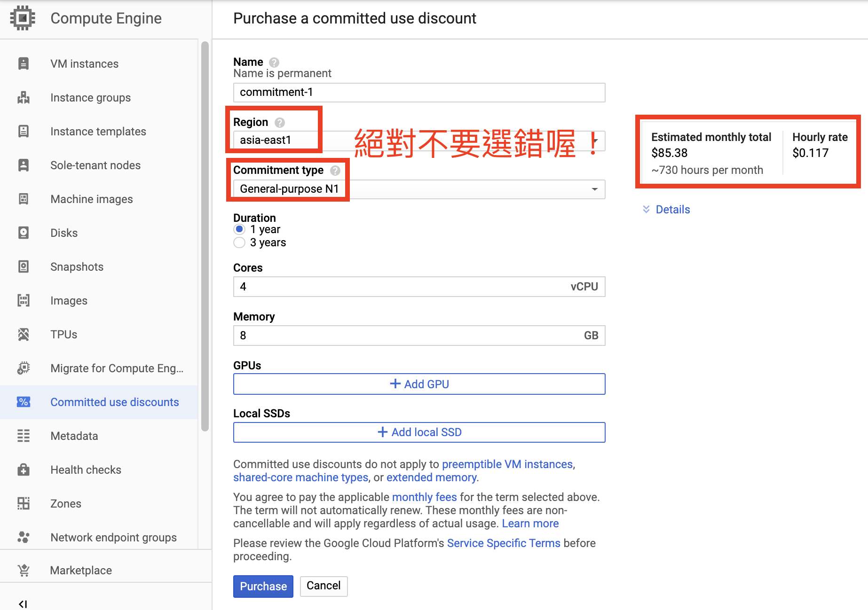Viewport: 868px width, 610px height.
Task: Open Health checks
Action: [86, 469]
